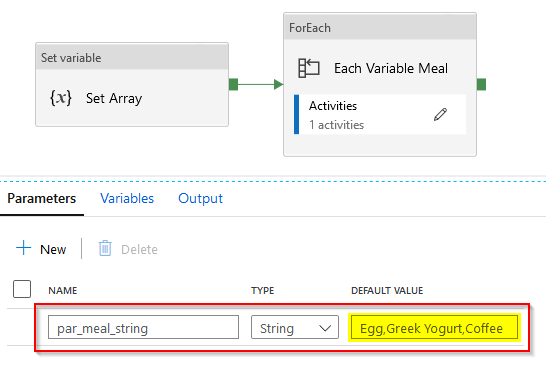Click the New parameter button
The height and width of the screenshot is (370, 546).
coord(41,249)
